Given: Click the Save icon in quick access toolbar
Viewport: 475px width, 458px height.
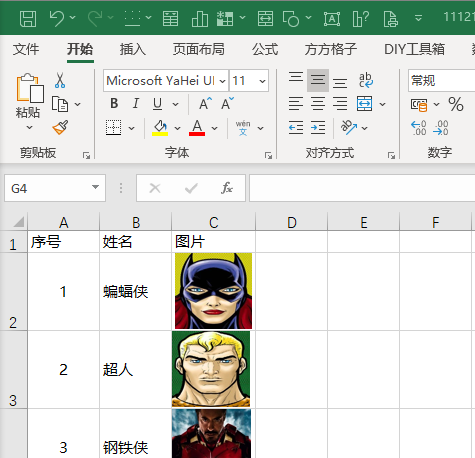Looking at the screenshot, I should 28,18.
